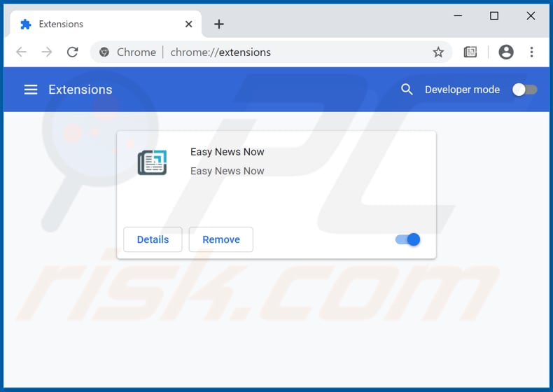553x392 pixels.
Task: Click the Easy News Now toolbar extension icon
Action: 470,52
